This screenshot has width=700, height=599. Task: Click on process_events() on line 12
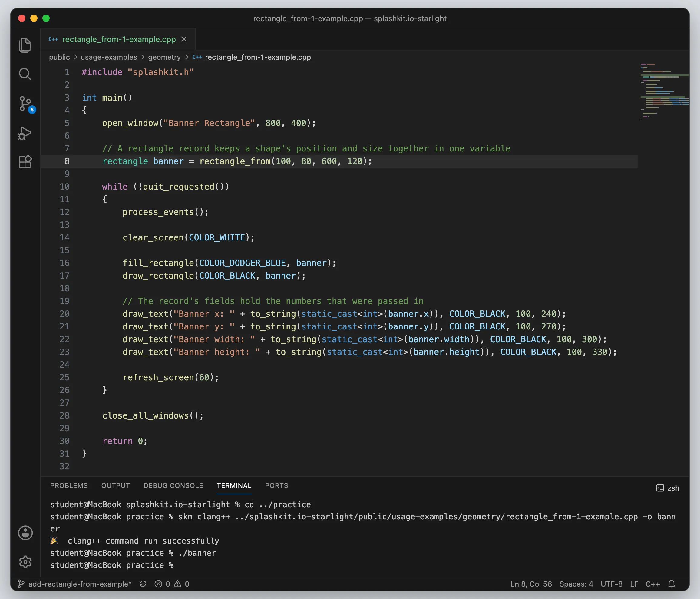click(163, 212)
